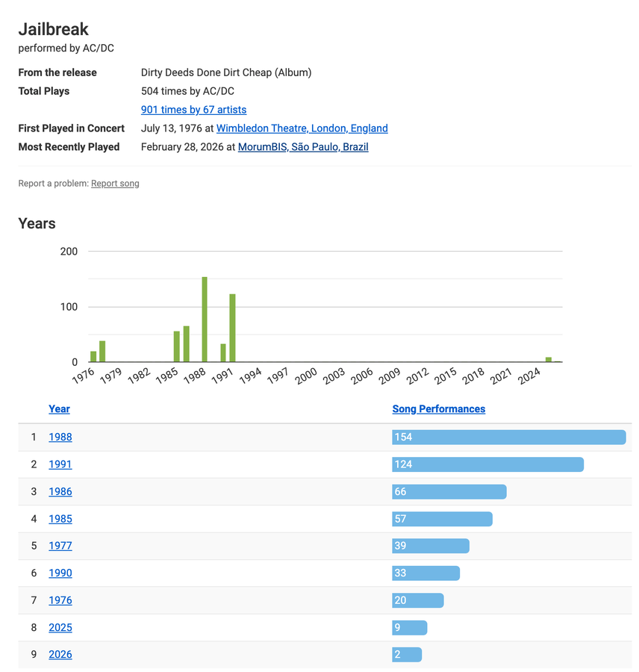
Task: Open the 1977 year link
Action: click(60, 546)
